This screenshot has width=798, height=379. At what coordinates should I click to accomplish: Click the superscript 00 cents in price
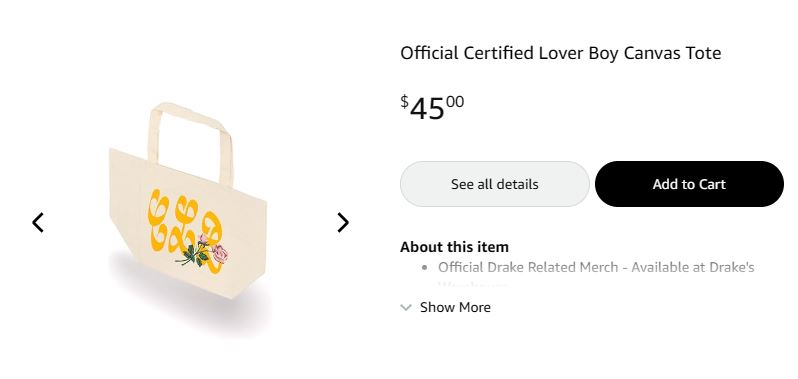click(455, 102)
